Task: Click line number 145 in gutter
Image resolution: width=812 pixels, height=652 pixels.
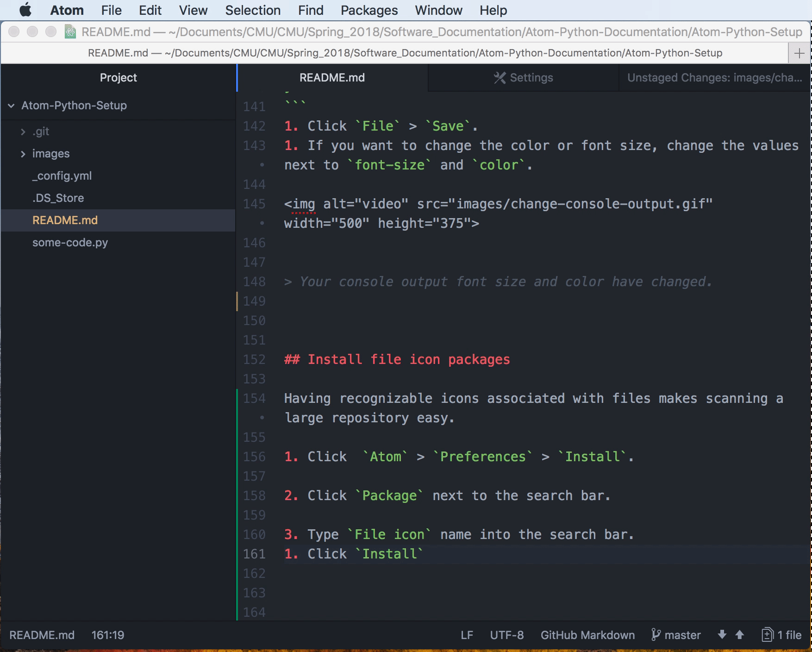Action: [254, 204]
